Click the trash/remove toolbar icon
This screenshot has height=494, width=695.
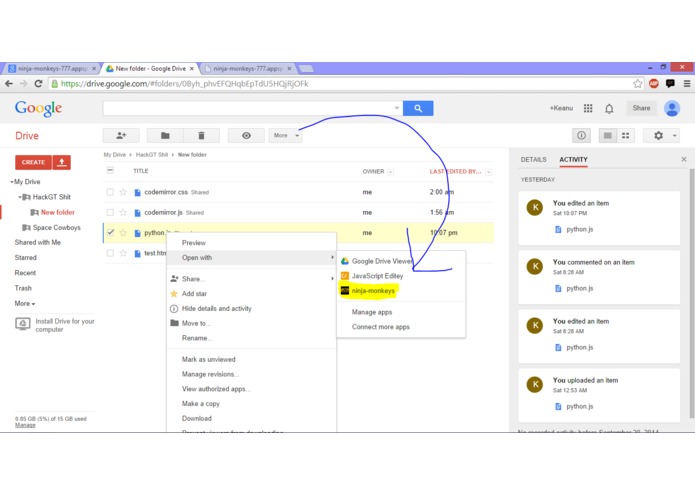[201, 136]
